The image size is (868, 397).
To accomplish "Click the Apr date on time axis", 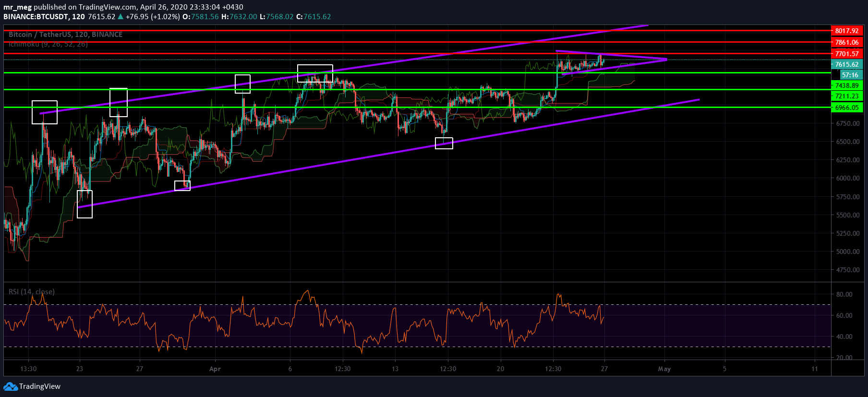I will pos(215,369).
